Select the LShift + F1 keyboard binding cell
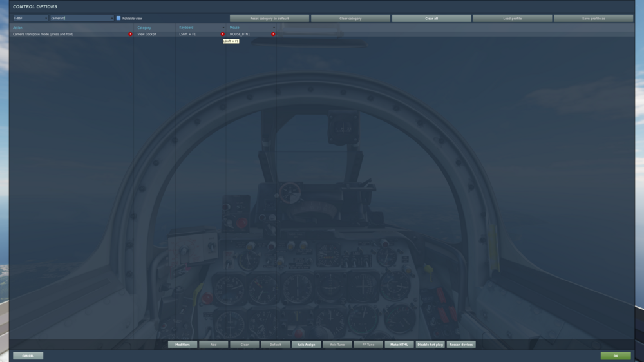 (x=200, y=34)
